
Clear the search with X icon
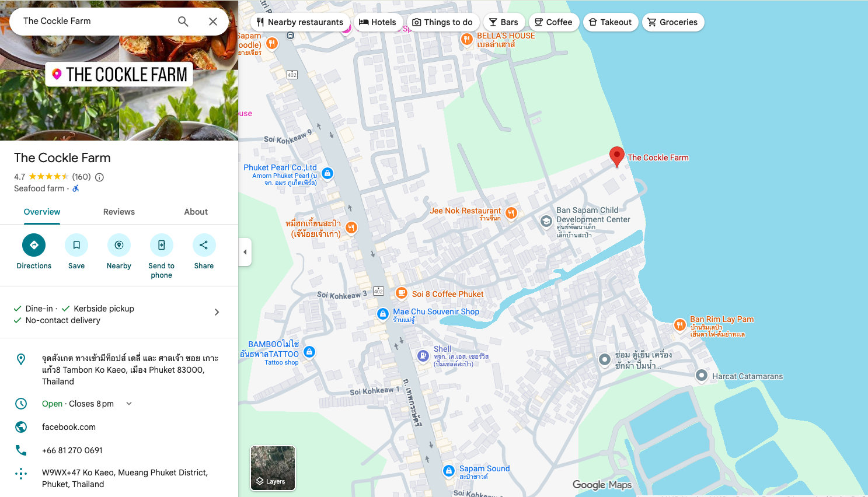[213, 22]
